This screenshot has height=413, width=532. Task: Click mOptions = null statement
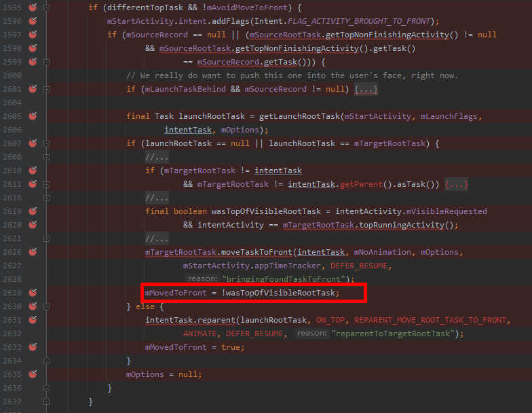click(164, 374)
